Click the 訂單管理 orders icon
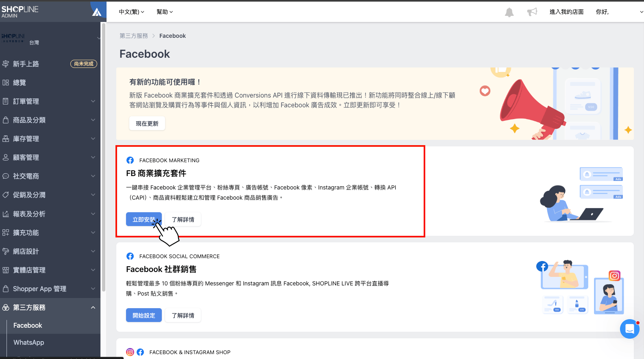The width and height of the screenshot is (644, 359). (6, 101)
